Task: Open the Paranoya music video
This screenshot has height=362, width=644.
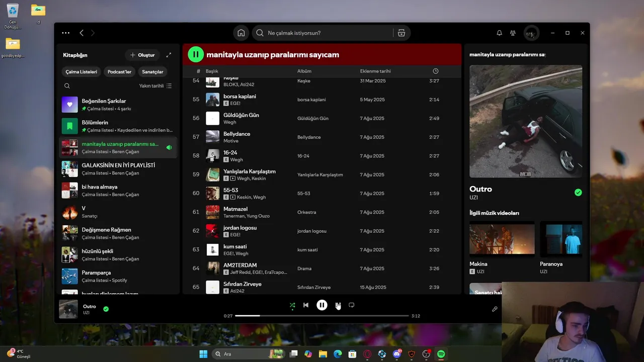Action: pyautogui.click(x=561, y=239)
